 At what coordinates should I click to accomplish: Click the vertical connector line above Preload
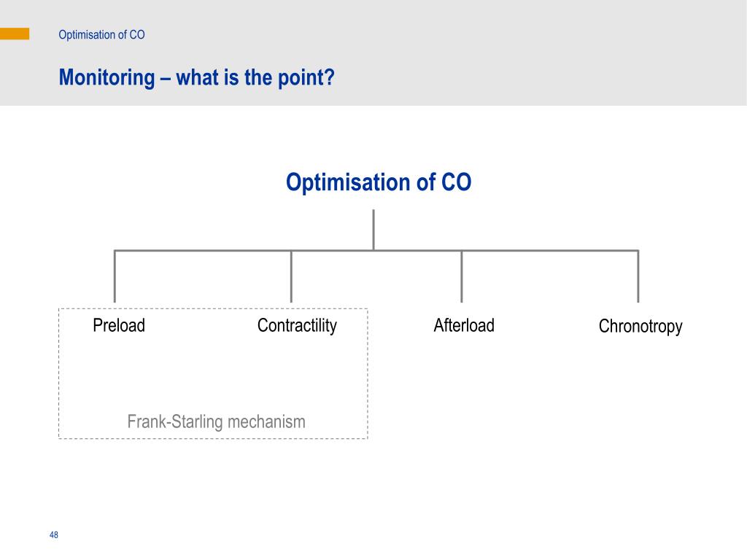point(115,276)
